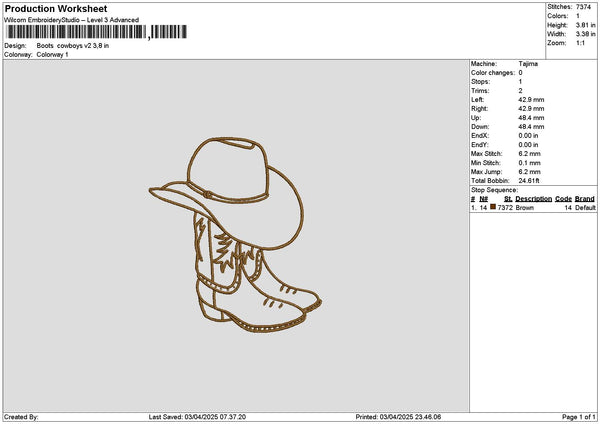
Task: Click the Zoom value 1:1
Action: tap(580, 43)
